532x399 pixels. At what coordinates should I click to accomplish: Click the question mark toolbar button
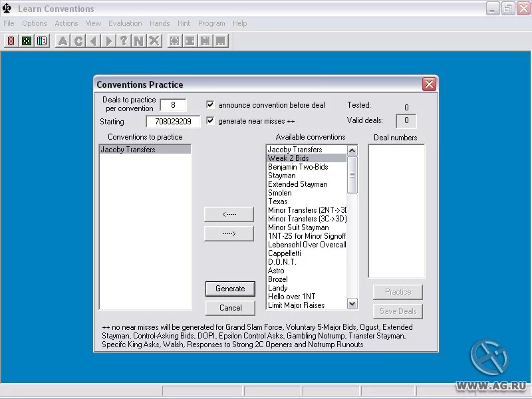124,41
